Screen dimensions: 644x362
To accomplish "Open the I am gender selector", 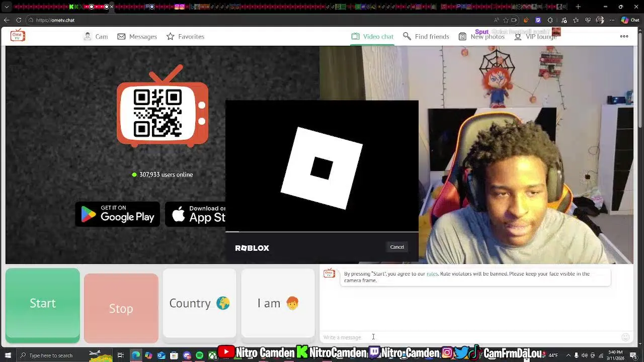I will point(278,303).
